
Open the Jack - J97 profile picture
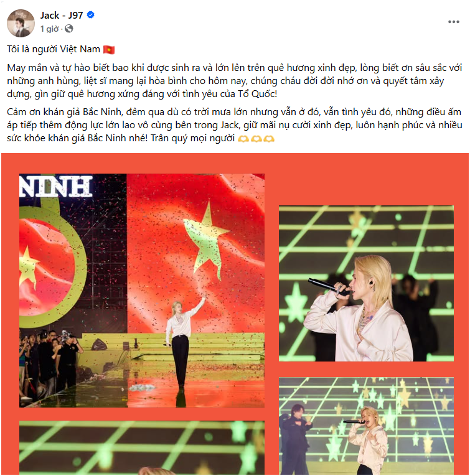point(21,23)
